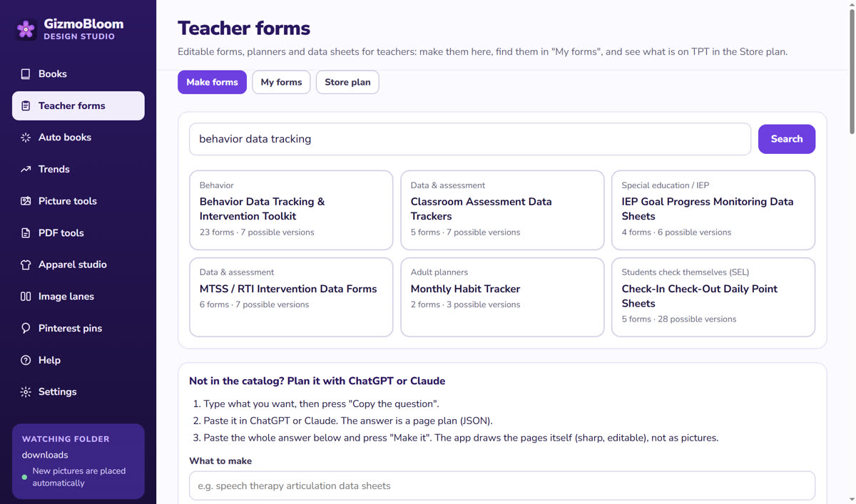Open Check-In Check-Out Daily Point Sheets card
This screenshot has height=504, width=856.
click(x=713, y=297)
